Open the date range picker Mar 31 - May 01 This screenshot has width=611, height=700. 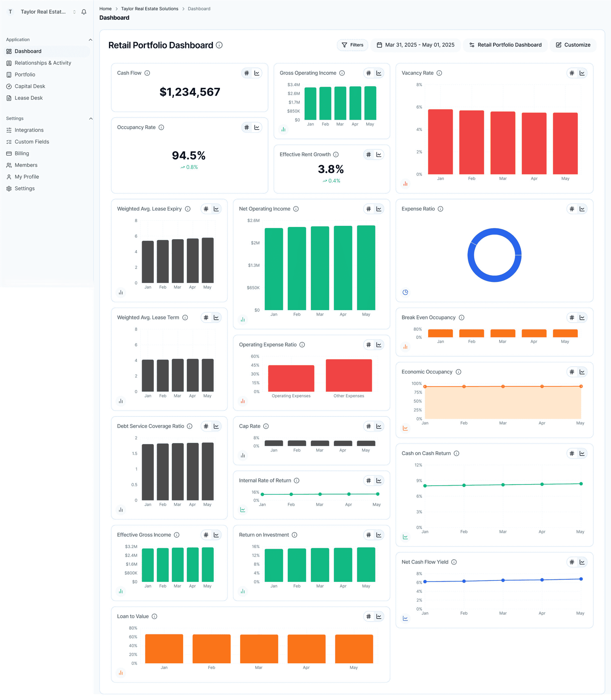415,45
